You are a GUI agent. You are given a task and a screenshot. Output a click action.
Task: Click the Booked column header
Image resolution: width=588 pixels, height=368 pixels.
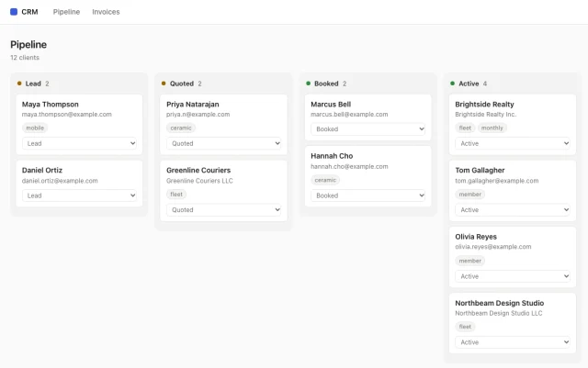(326, 84)
